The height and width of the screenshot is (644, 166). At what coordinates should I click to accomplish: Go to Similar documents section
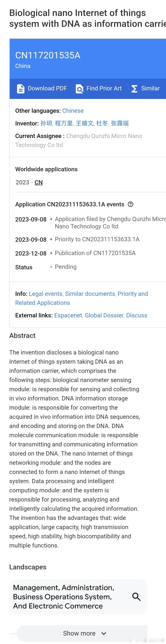tap(90, 294)
